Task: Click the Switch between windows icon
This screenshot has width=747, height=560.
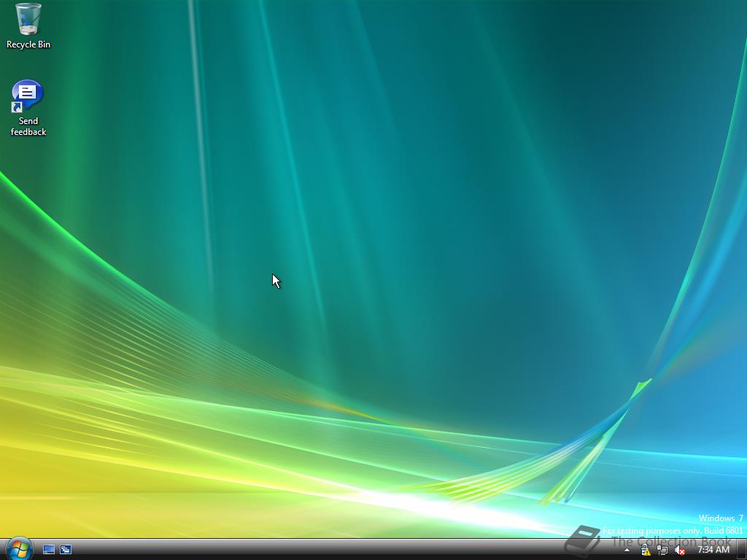Action: [x=66, y=550]
